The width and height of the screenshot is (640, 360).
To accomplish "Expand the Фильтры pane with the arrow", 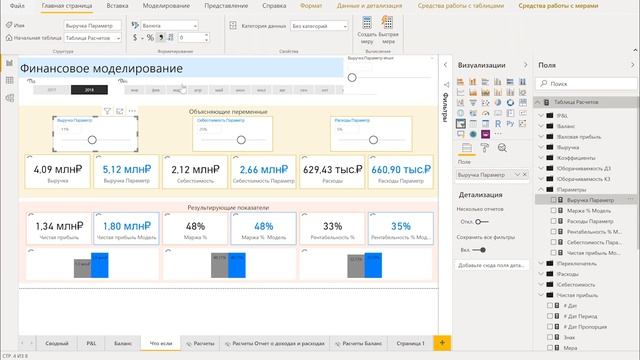I will [x=445, y=65].
